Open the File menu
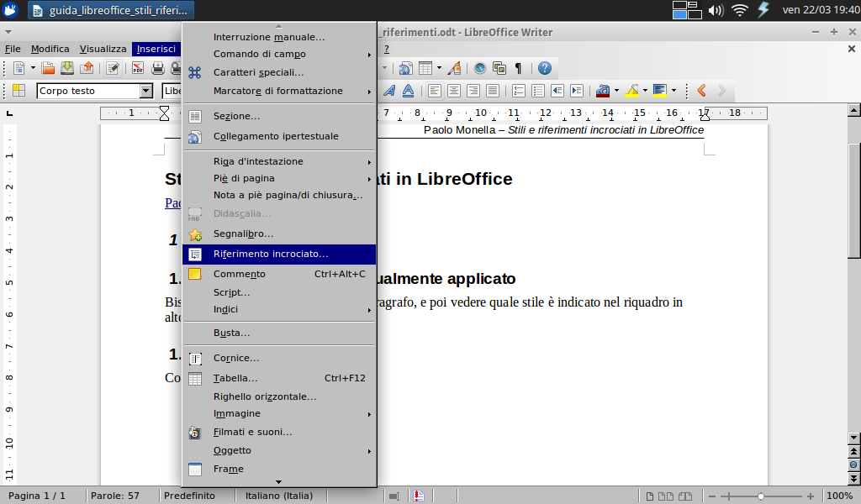861x504 pixels. pos(13,49)
